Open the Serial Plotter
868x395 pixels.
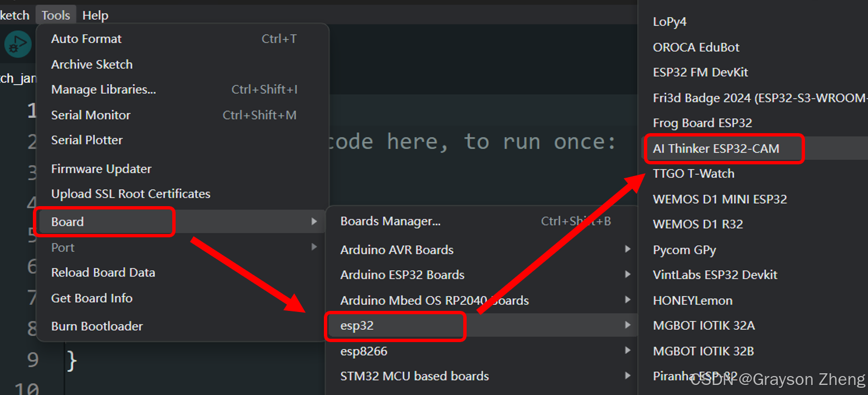point(87,140)
